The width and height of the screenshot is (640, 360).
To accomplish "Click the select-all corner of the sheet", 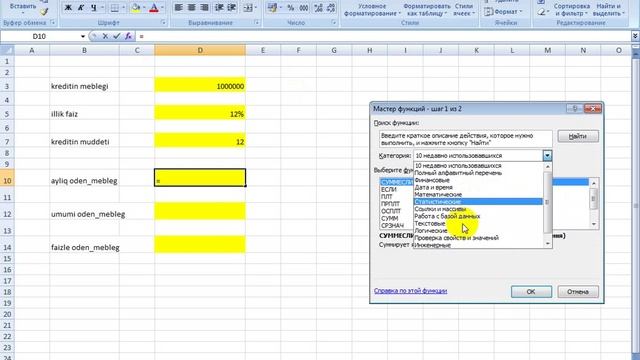I will pyautogui.click(x=7, y=50).
